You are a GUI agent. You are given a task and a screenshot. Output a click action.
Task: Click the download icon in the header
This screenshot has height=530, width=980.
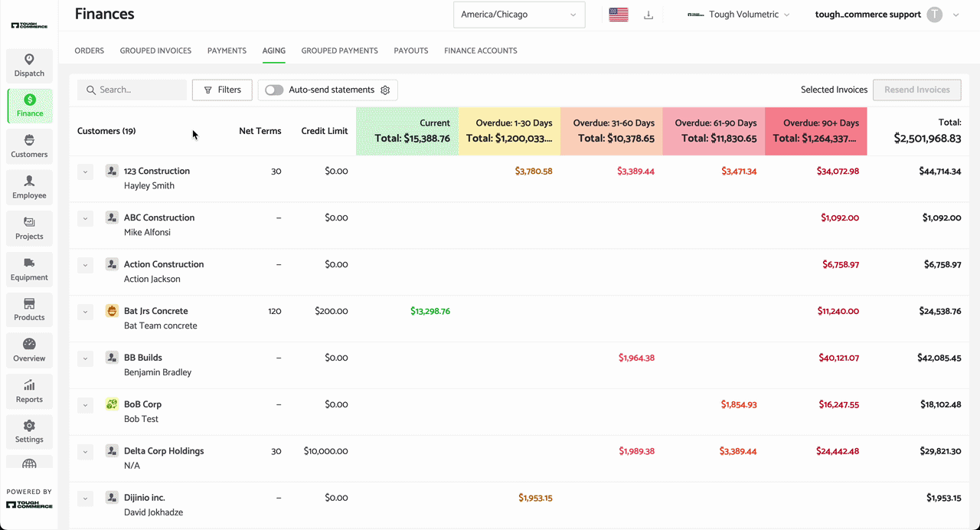point(648,15)
